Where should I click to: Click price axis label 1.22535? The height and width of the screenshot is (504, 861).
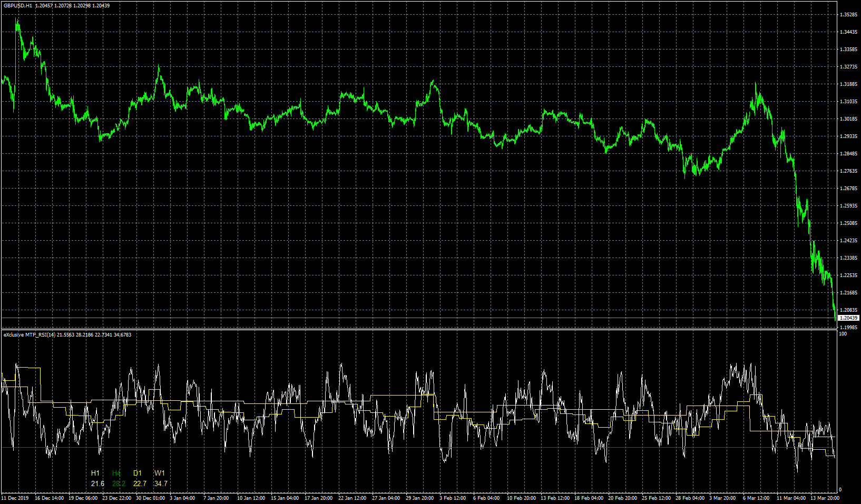coord(847,275)
